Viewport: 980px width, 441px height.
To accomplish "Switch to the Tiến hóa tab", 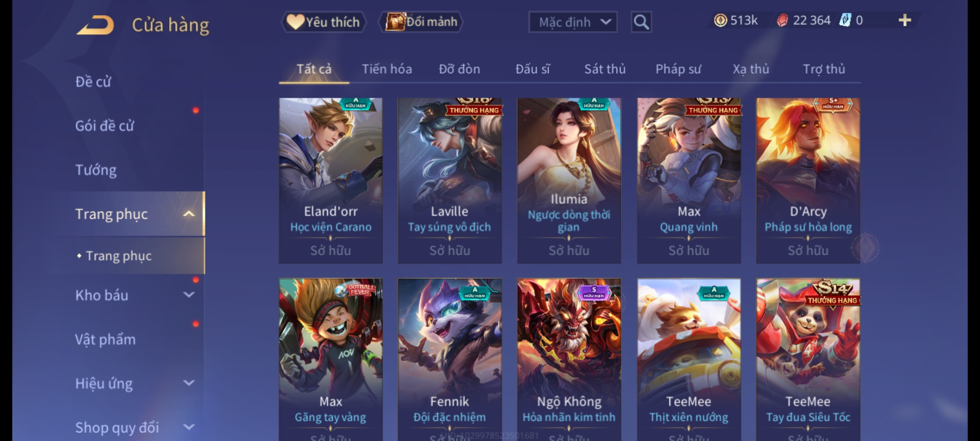I will [387, 69].
